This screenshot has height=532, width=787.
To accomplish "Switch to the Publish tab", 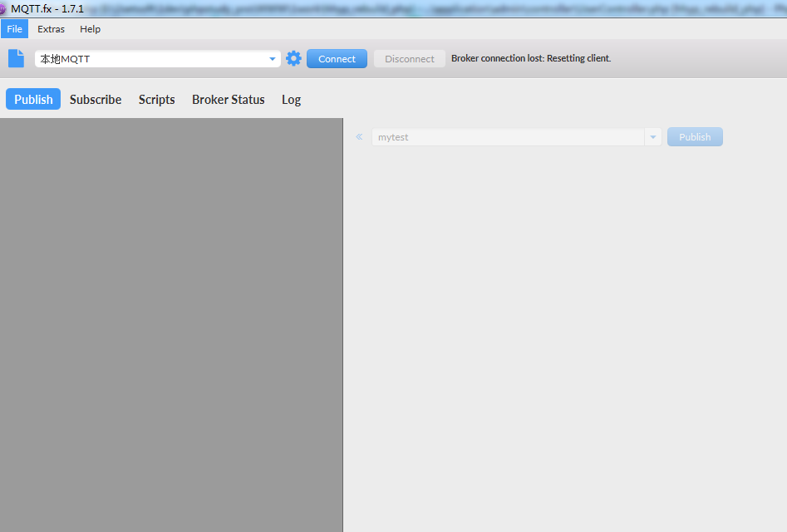I will [x=33, y=99].
